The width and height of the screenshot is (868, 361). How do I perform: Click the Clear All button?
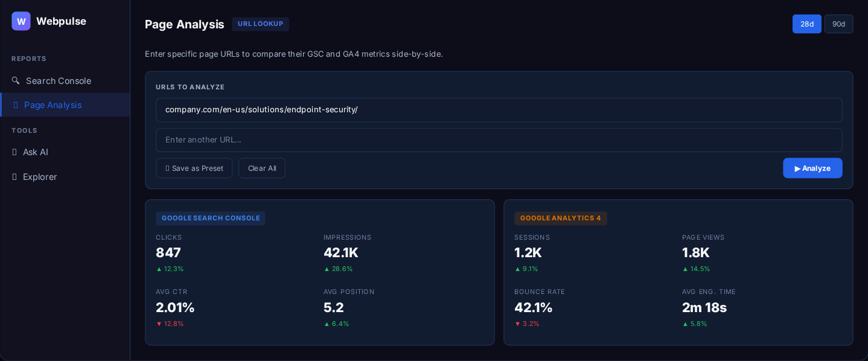262,168
